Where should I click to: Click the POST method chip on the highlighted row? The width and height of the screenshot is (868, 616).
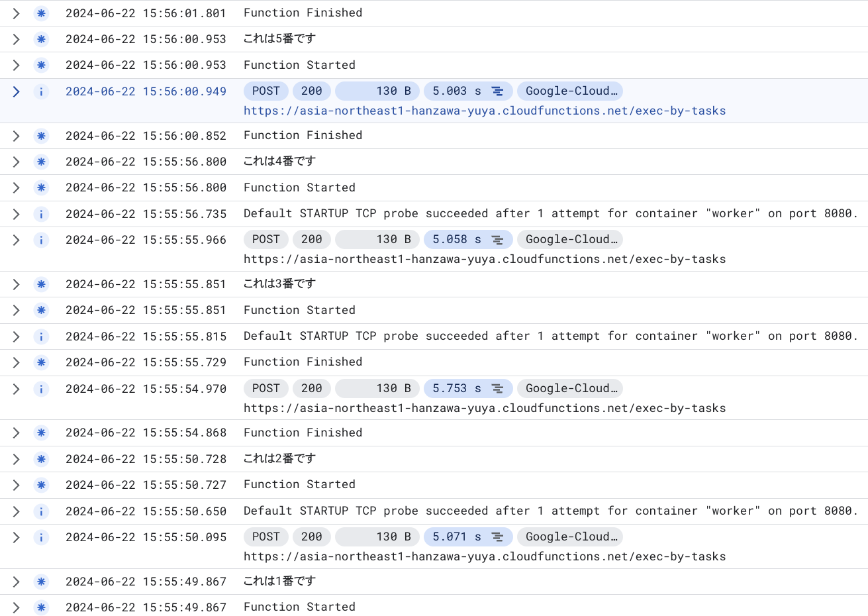(265, 91)
